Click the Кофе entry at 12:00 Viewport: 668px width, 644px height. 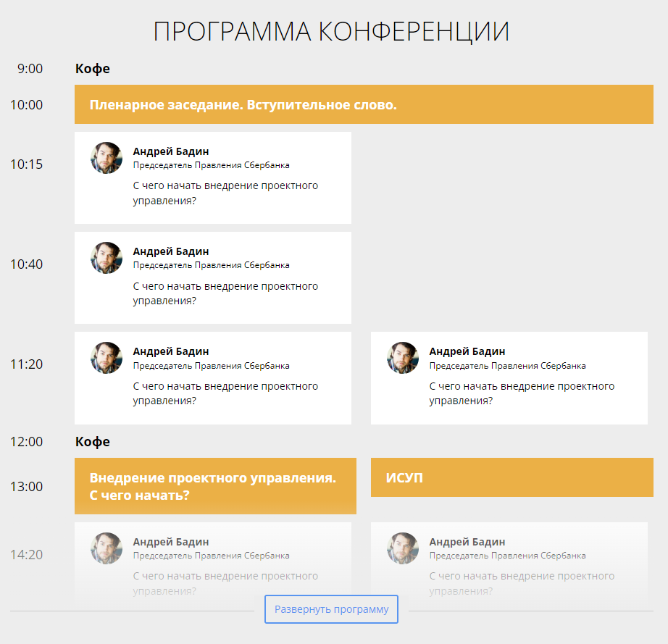[x=93, y=442]
